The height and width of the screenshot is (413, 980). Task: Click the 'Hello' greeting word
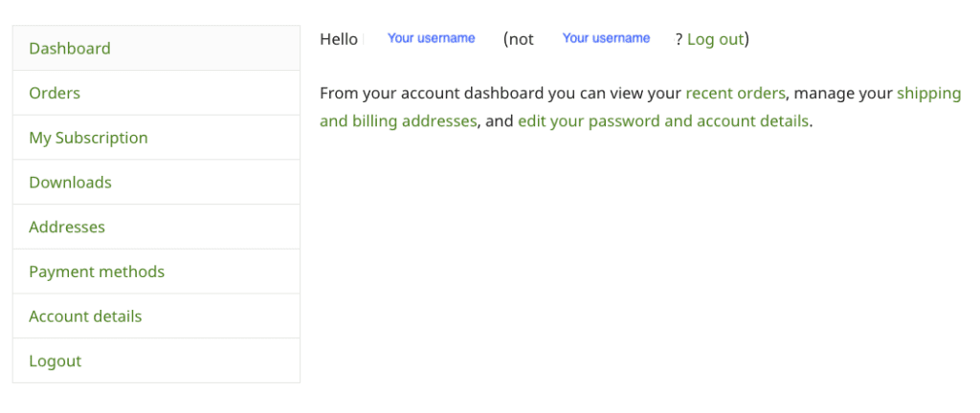pyautogui.click(x=338, y=39)
